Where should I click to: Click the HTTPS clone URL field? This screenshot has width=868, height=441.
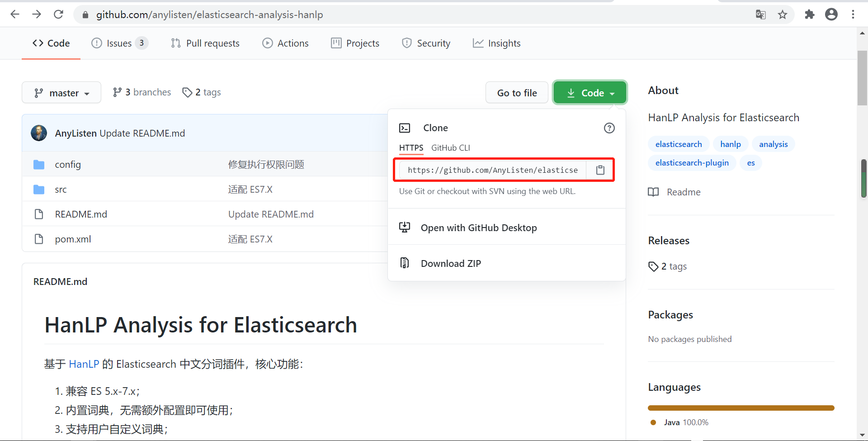493,170
